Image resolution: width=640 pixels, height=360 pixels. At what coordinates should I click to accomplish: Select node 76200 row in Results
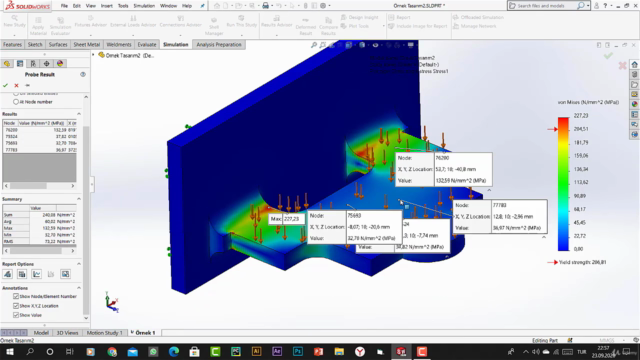point(40,130)
